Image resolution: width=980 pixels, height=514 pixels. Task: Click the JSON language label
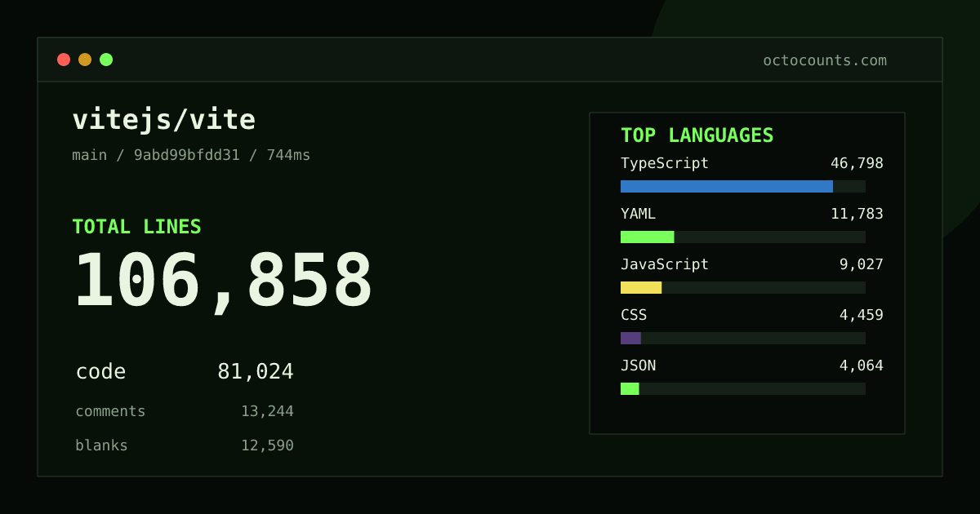tap(638, 366)
